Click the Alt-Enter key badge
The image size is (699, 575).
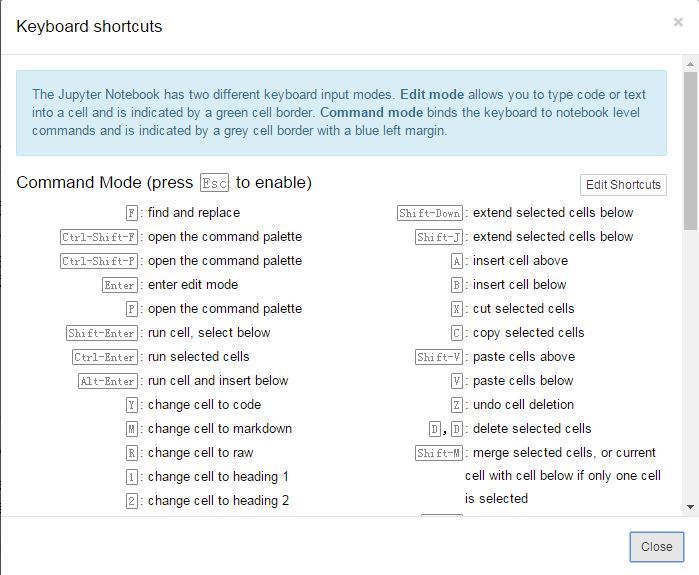[108, 381]
